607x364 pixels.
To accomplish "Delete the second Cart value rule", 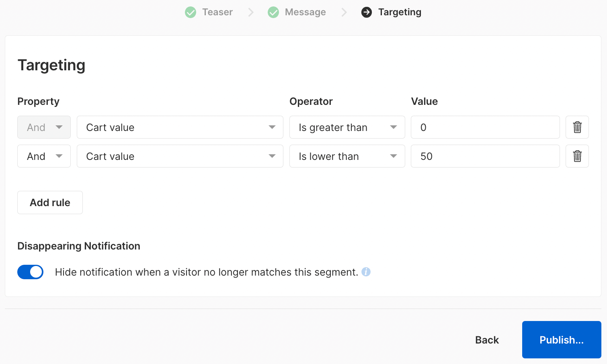I will coord(577,156).
